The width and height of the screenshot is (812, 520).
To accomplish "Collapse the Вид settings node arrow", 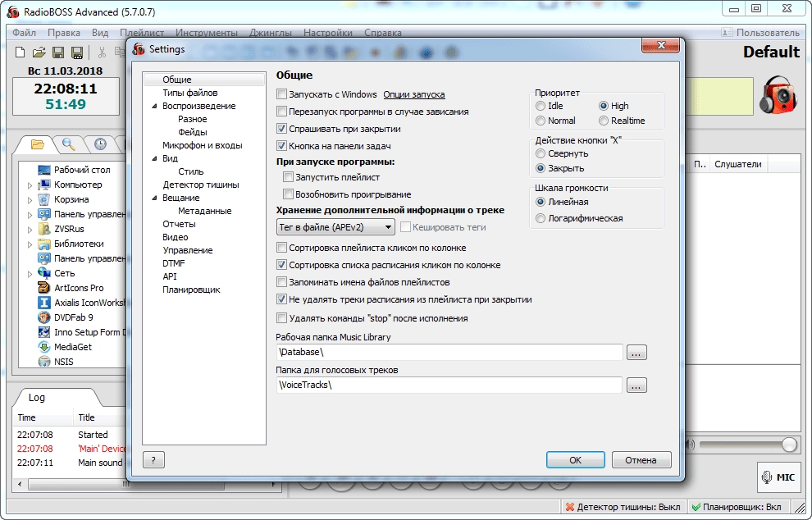I will pyautogui.click(x=154, y=158).
